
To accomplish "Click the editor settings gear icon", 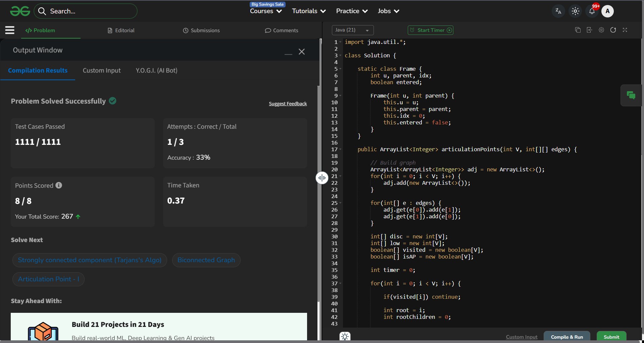I will tap(601, 30).
